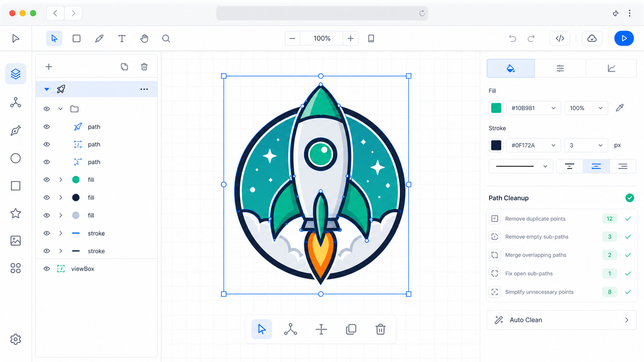
Task: Select stroke alignment center option
Action: (x=596, y=166)
